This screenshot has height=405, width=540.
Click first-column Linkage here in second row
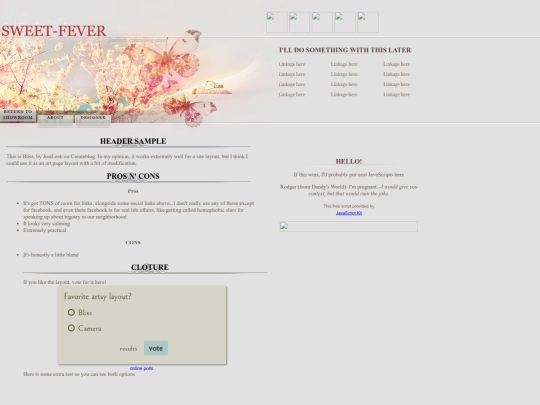coord(292,74)
